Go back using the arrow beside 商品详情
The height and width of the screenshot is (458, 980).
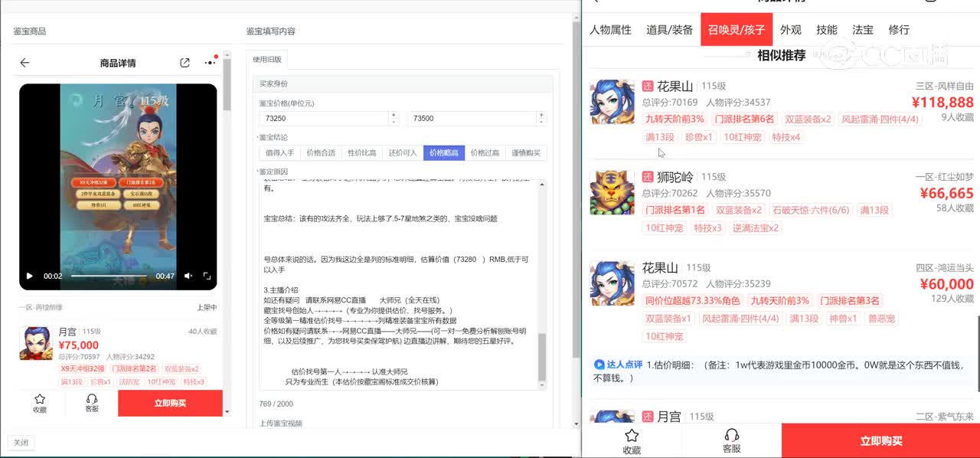coord(24,63)
